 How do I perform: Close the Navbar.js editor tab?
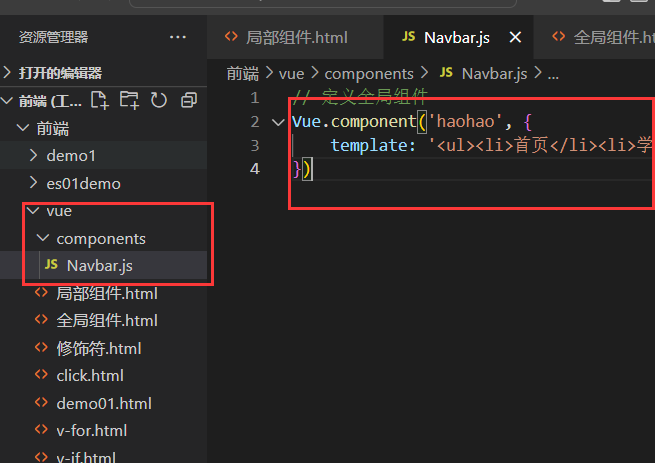pos(516,37)
